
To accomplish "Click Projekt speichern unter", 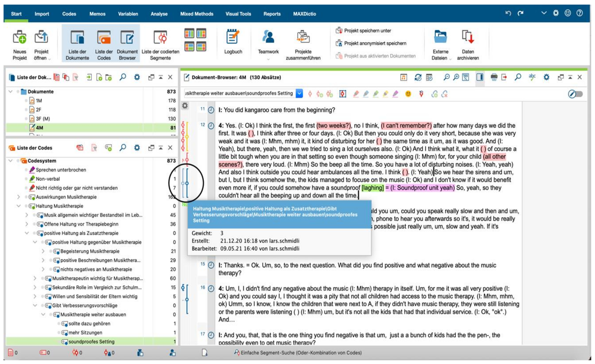I will [367, 31].
